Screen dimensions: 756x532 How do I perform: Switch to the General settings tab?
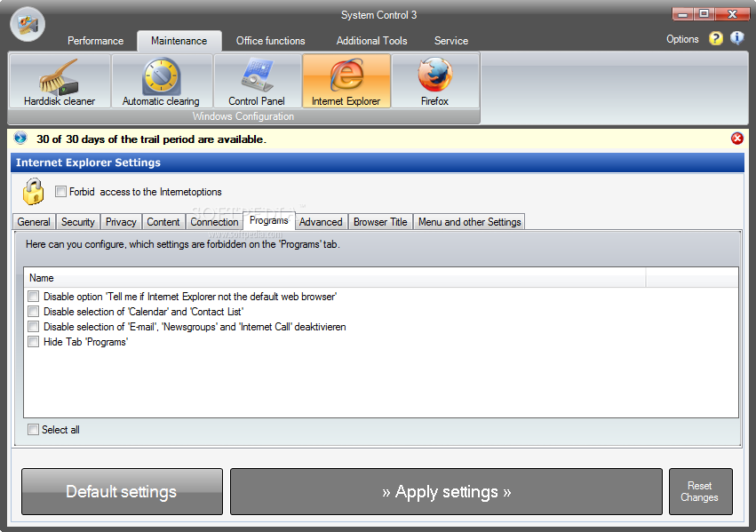point(34,222)
